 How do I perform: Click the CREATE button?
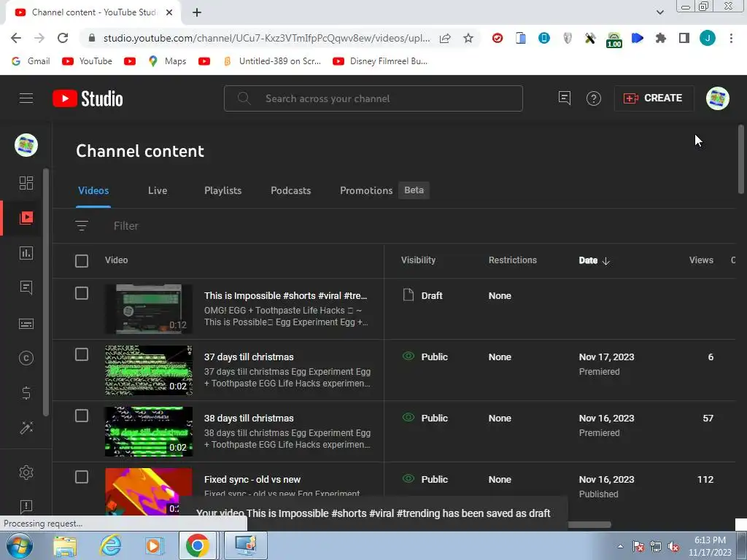click(653, 98)
